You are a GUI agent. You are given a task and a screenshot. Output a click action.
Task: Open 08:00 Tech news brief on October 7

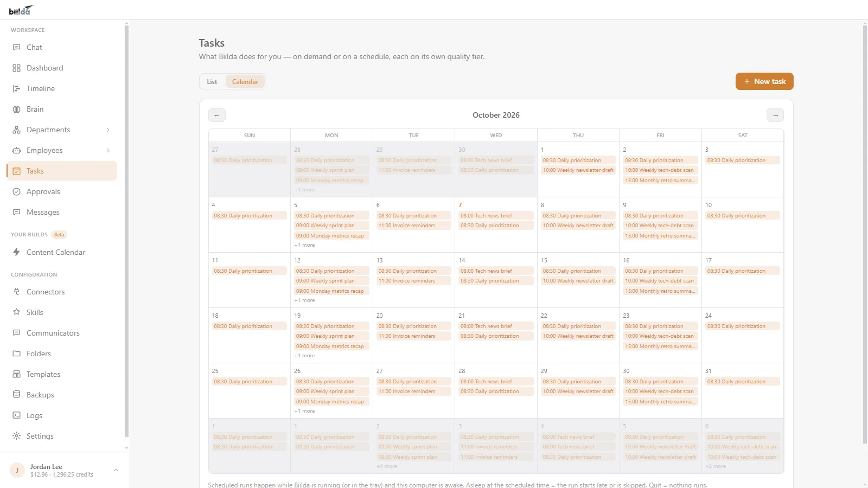pos(496,216)
